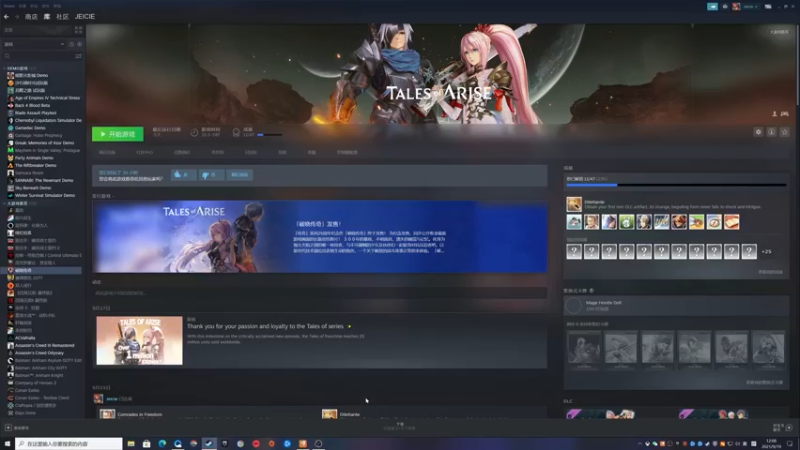Image resolution: width=800 pixels, height=450 pixels.
Task: Go forward with the right arrow
Action: (16, 17)
